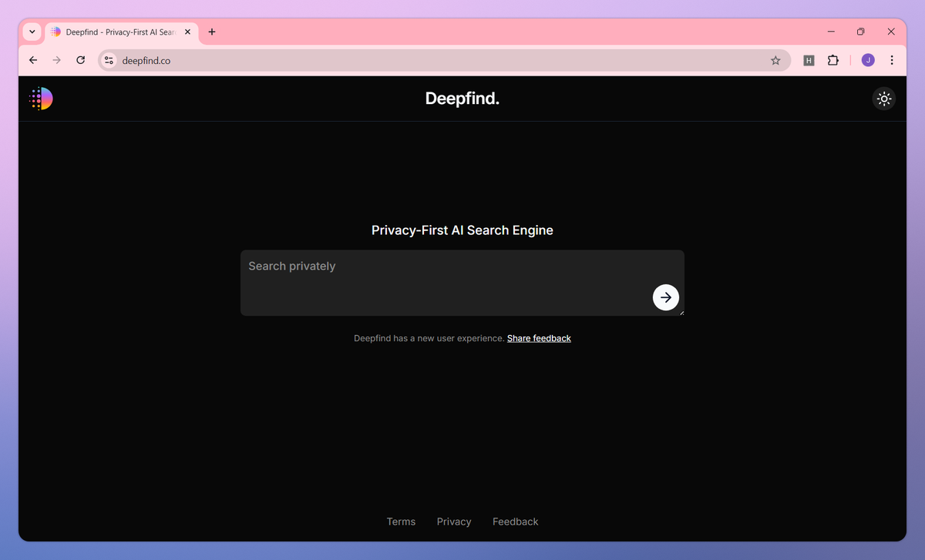The height and width of the screenshot is (560, 925).
Task: Expand the tab search dropdown chevron
Action: tap(32, 32)
